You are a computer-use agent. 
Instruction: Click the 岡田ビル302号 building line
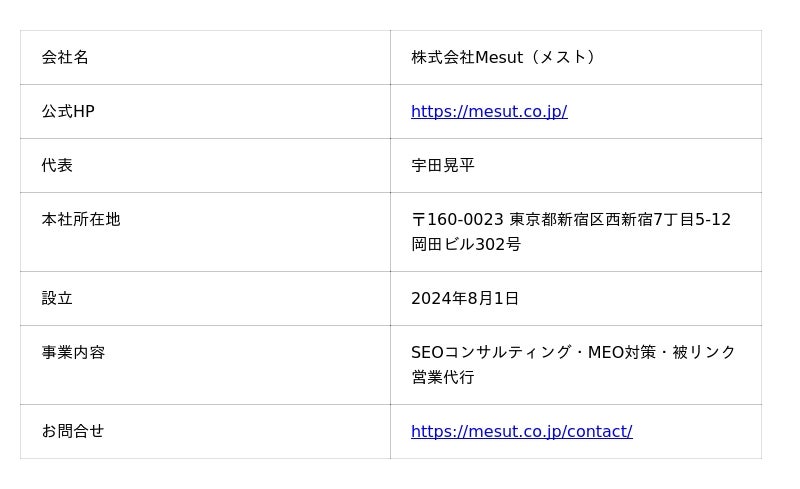pyautogui.click(x=466, y=245)
